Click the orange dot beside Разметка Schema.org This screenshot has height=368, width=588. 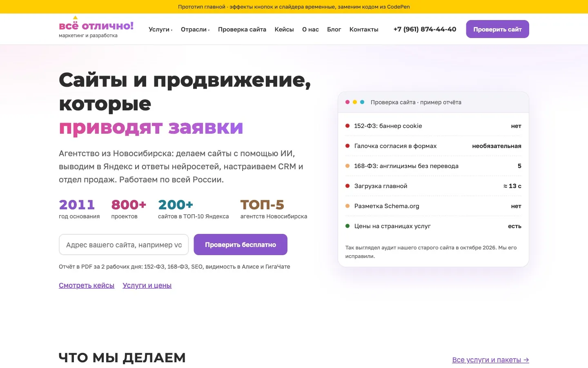[x=347, y=206]
